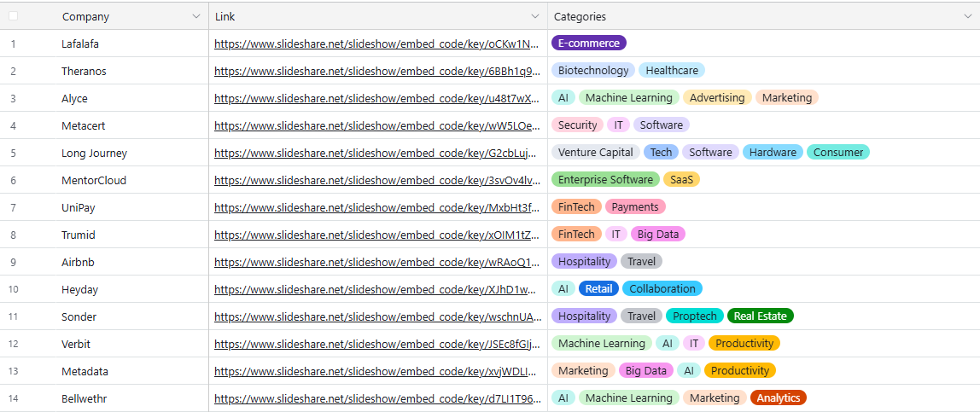Open the Lafalafa slideshare link

[x=376, y=44]
